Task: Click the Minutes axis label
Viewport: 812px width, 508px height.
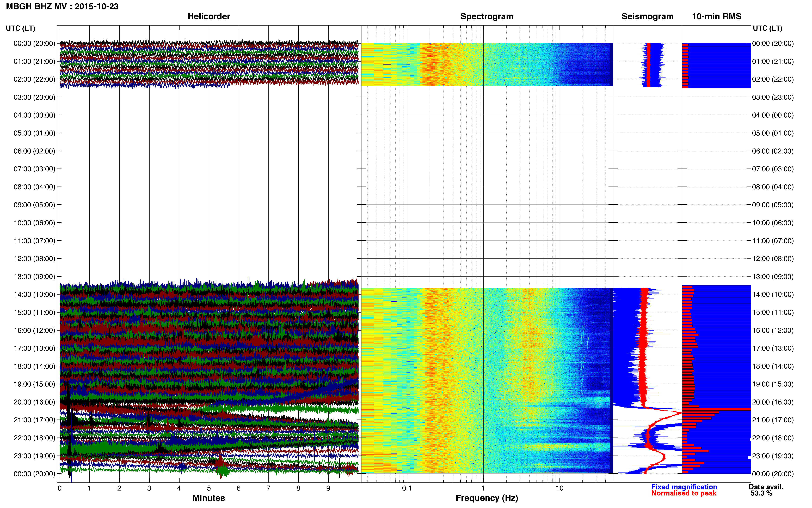Action: click(x=208, y=498)
